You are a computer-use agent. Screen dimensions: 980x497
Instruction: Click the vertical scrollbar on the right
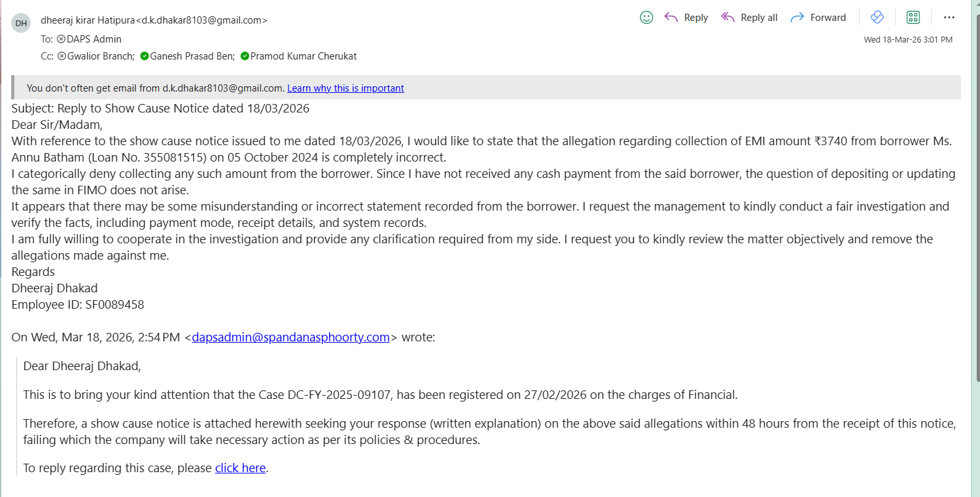[976, 196]
